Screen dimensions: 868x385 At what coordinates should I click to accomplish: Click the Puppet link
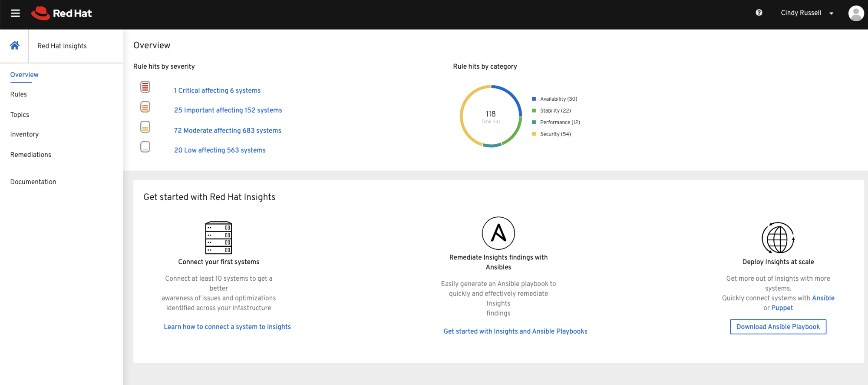[x=782, y=308]
